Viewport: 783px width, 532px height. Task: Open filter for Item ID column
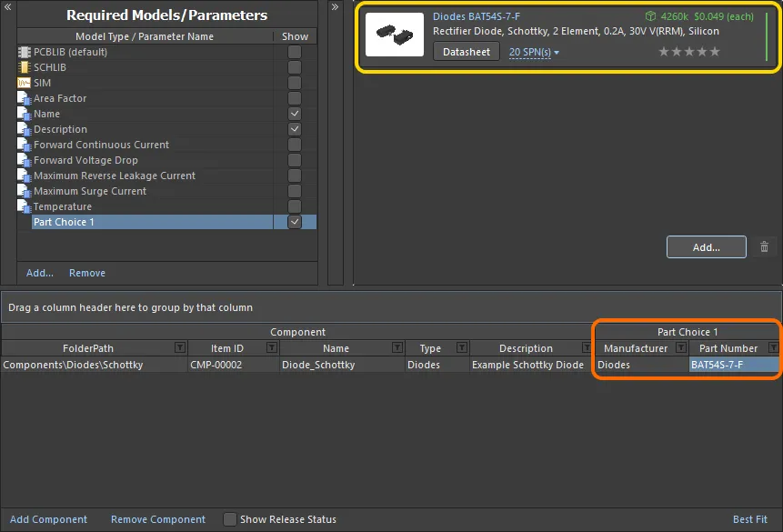(272, 347)
